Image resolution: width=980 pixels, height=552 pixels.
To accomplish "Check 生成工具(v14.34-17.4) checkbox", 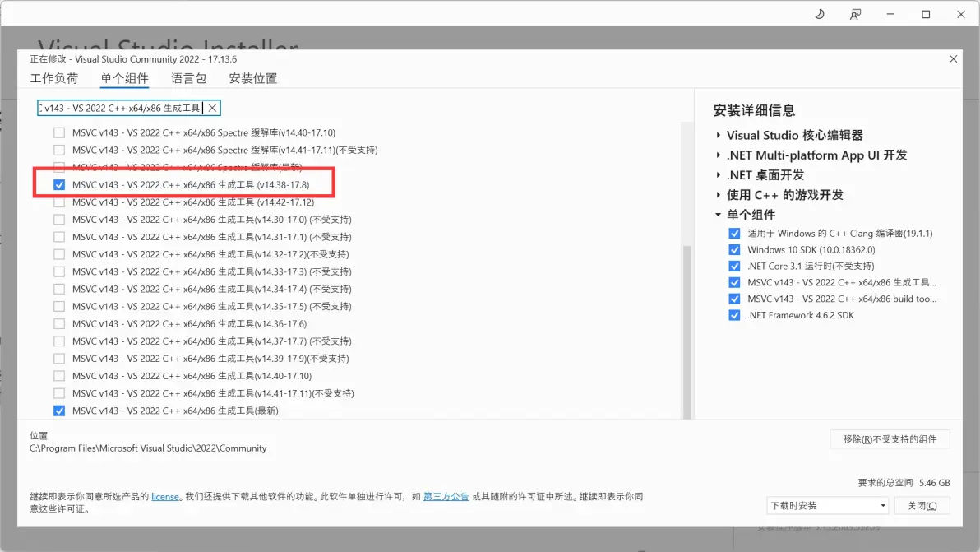I will pos(58,290).
